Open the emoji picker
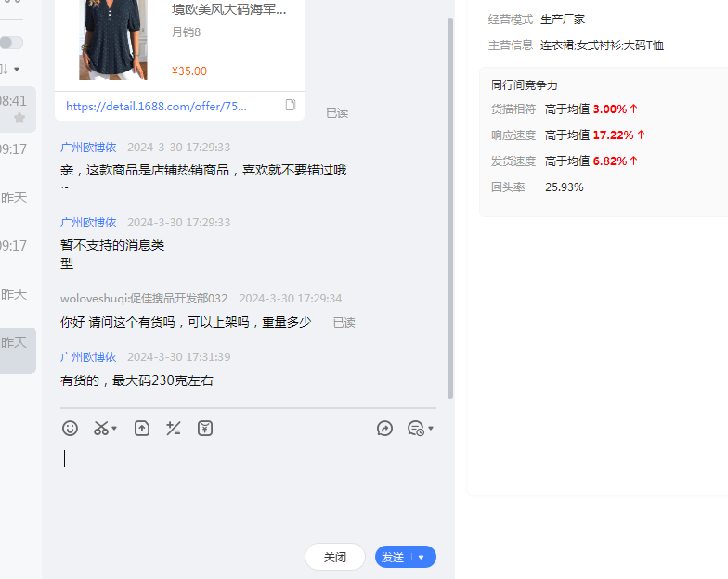Image resolution: width=728 pixels, height=579 pixels. click(70, 428)
